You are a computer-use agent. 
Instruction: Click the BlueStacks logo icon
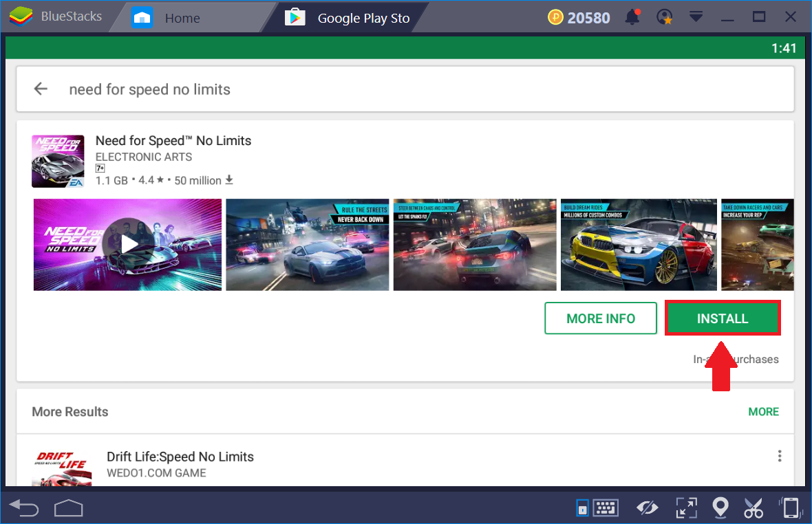pyautogui.click(x=21, y=17)
